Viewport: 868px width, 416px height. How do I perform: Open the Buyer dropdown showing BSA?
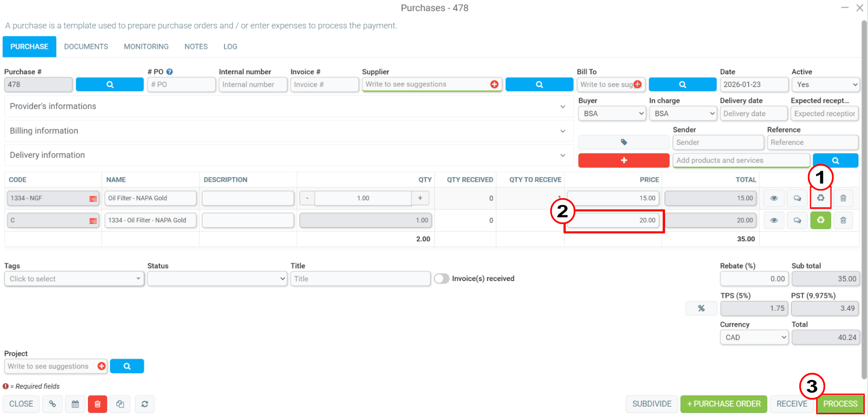point(612,113)
